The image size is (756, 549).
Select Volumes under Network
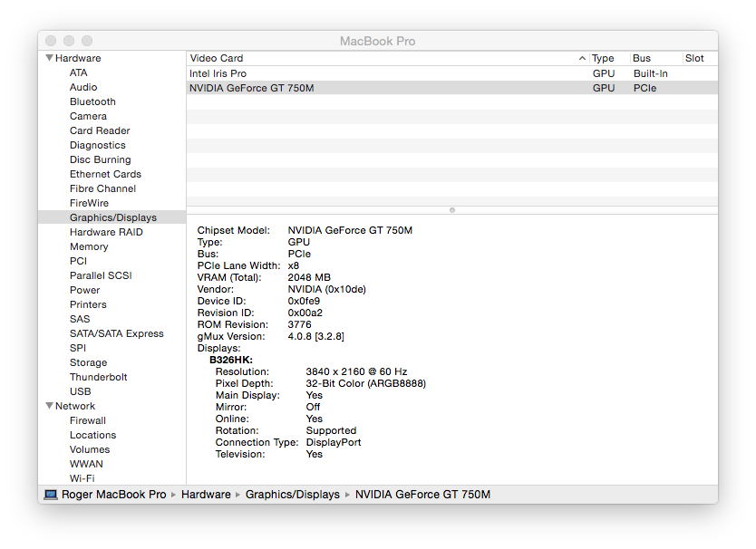tap(90, 449)
